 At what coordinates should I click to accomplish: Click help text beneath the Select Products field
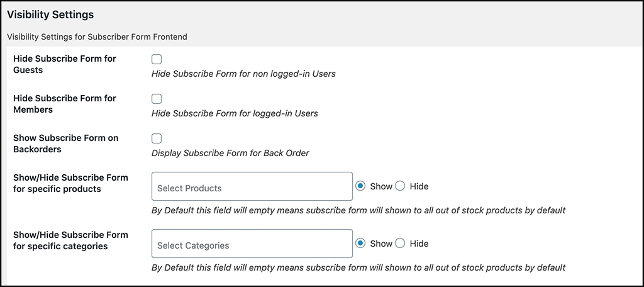(358, 210)
